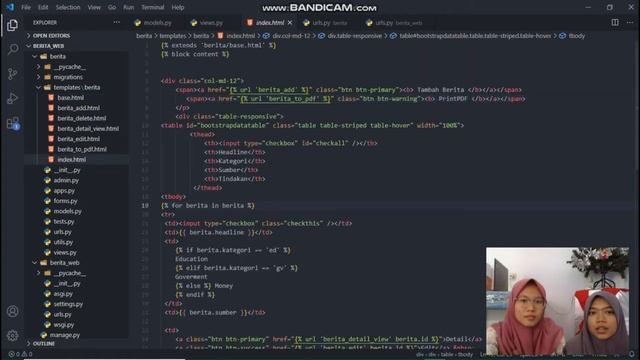This screenshot has width=640, height=360.
Task: Open the File menu
Action: 26,7
